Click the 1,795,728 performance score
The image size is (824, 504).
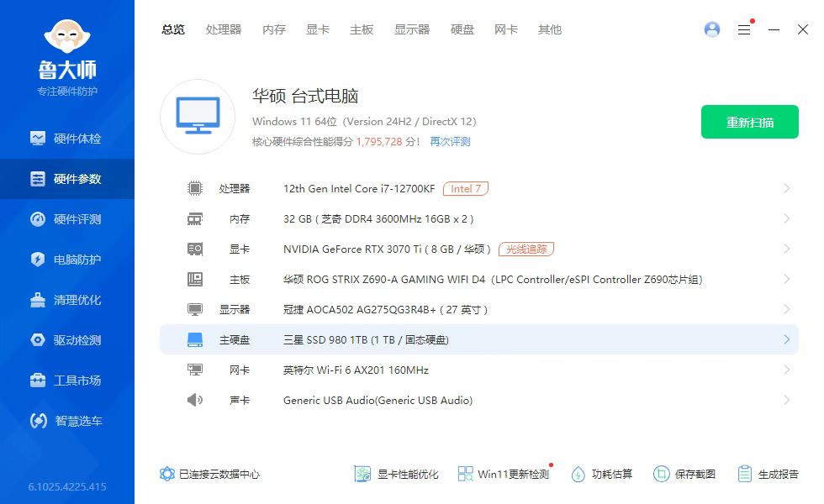click(x=379, y=142)
